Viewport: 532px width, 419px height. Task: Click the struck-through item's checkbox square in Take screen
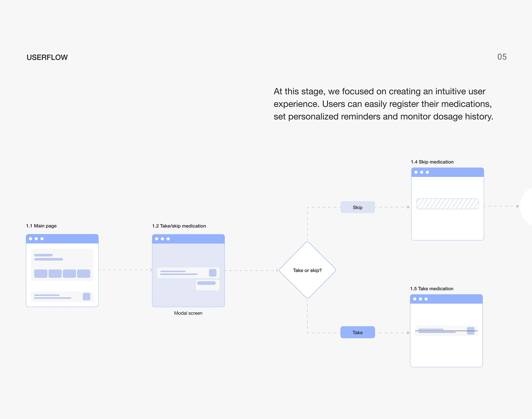[470, 331]
